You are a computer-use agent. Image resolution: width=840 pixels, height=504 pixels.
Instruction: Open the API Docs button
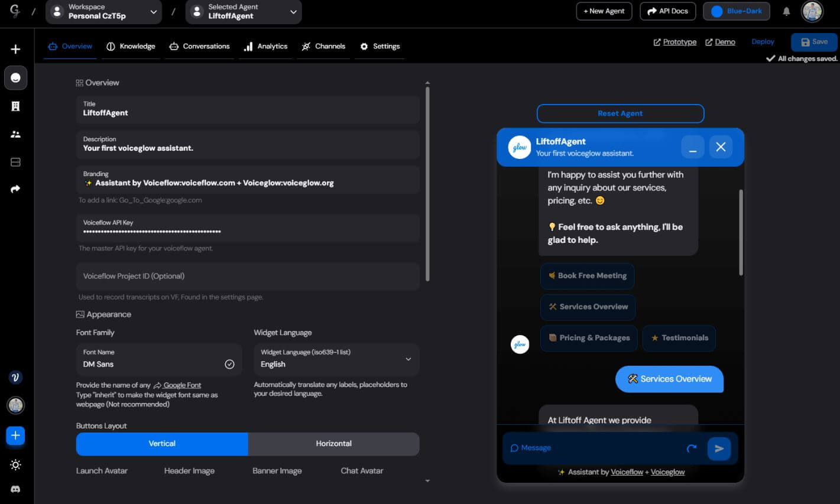point(667,11)
